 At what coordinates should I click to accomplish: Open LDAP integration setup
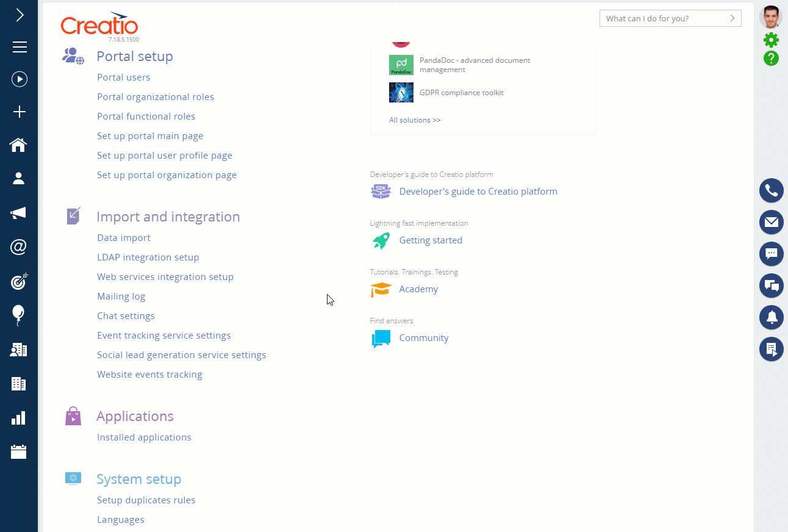point(148,257)
